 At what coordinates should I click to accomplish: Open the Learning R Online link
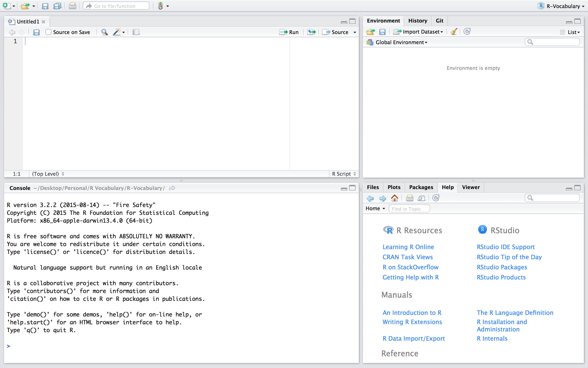click(x=408, y=247)
